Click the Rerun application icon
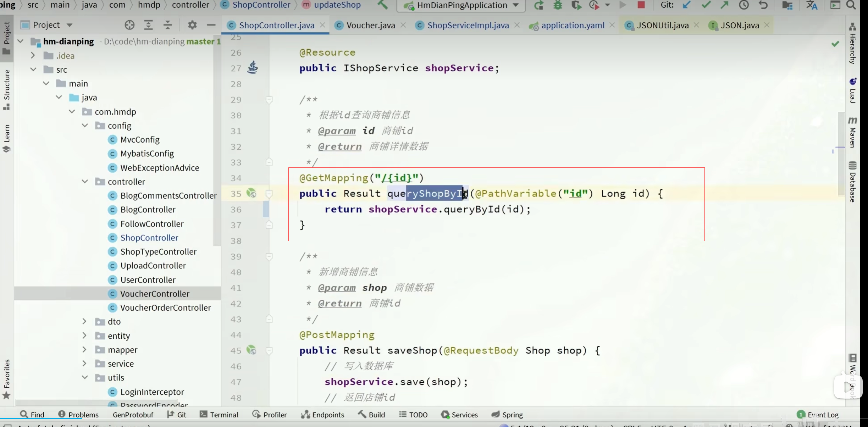The image size is (868, 427). [x=538, y=5]
